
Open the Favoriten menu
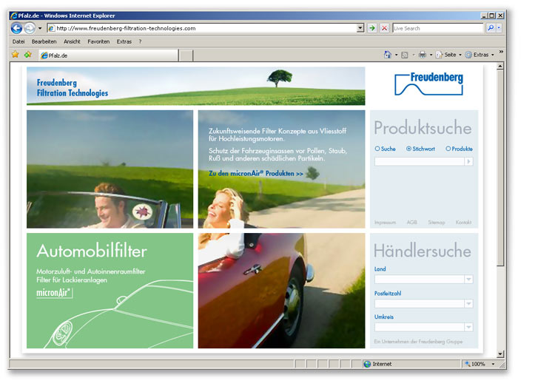98,41
